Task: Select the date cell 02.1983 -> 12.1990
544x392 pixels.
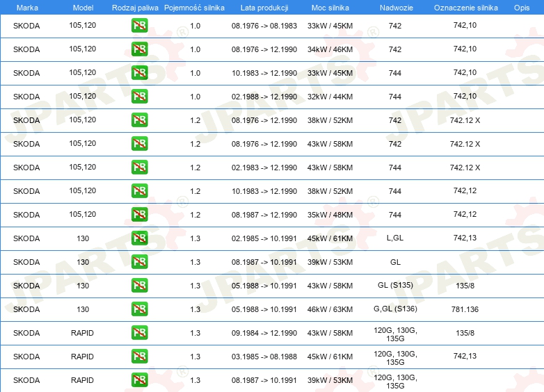Action: click(264, 168)
